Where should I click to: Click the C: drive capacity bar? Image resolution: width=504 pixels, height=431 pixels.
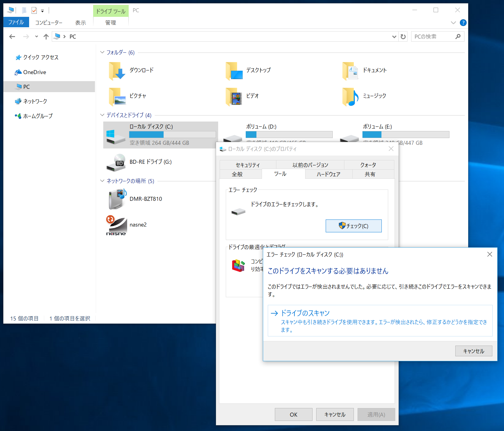[x=172, y=134]
